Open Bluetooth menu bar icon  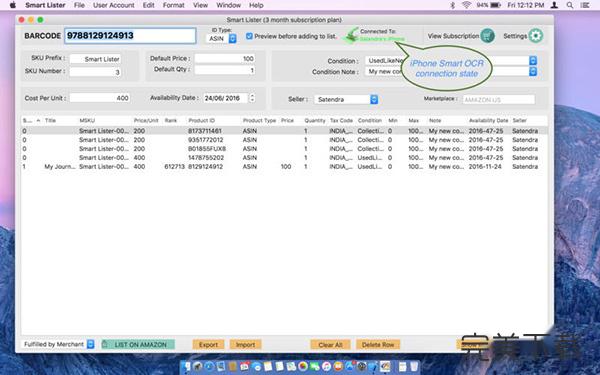(x=452, y=5)
